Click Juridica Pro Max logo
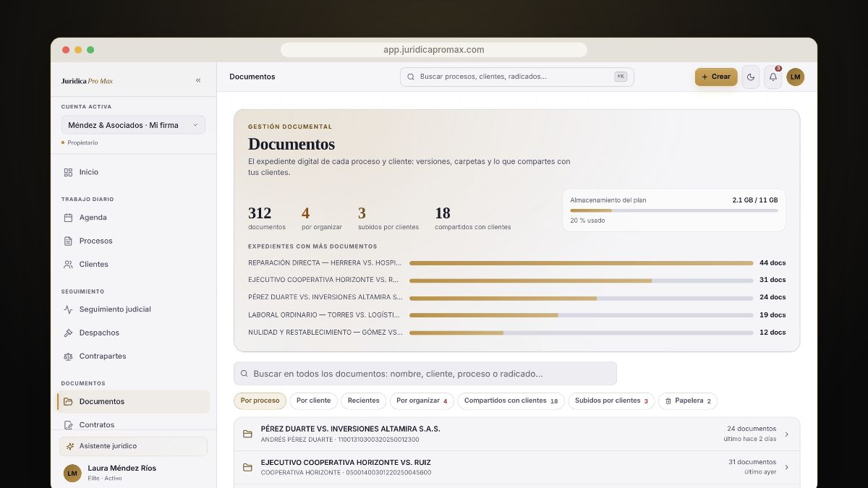Screen dimensions: 868x488 [x=87, y=81]
